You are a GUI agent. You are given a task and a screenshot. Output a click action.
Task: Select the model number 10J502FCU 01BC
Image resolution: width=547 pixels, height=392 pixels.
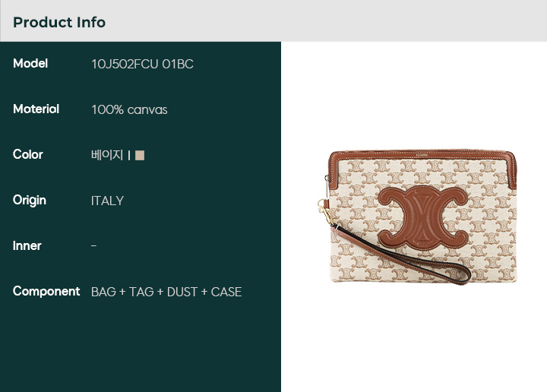(142, 64)
